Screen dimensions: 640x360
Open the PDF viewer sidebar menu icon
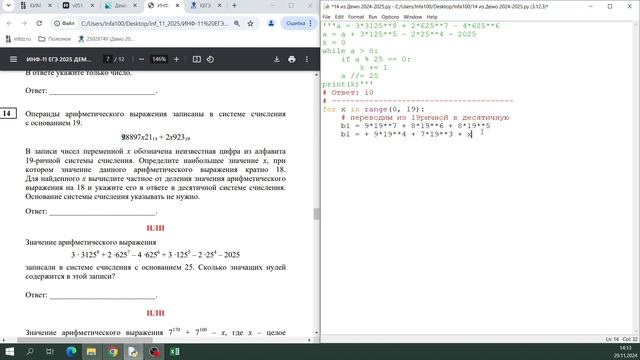coord(13,59)
